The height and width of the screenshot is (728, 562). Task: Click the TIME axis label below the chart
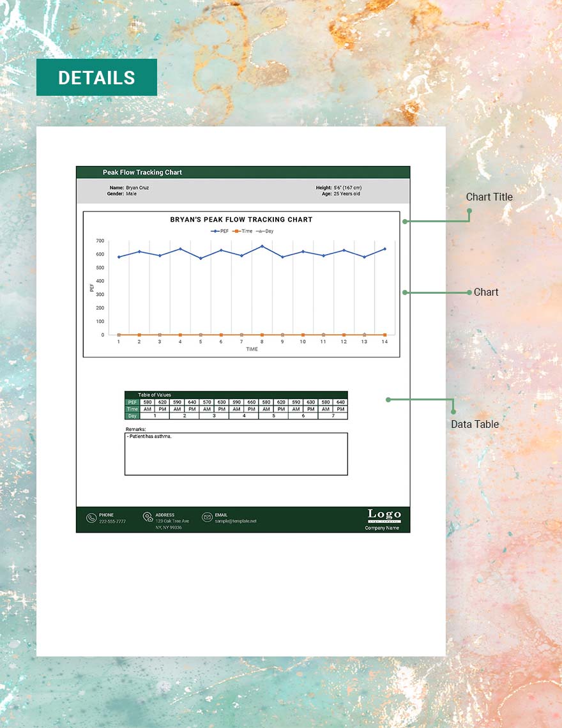tap(252, 349)
